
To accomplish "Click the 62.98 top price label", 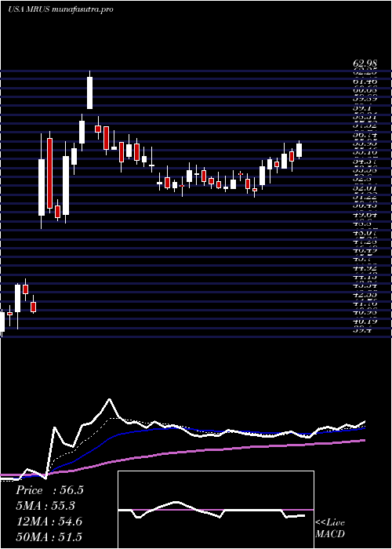I will 365,64.
